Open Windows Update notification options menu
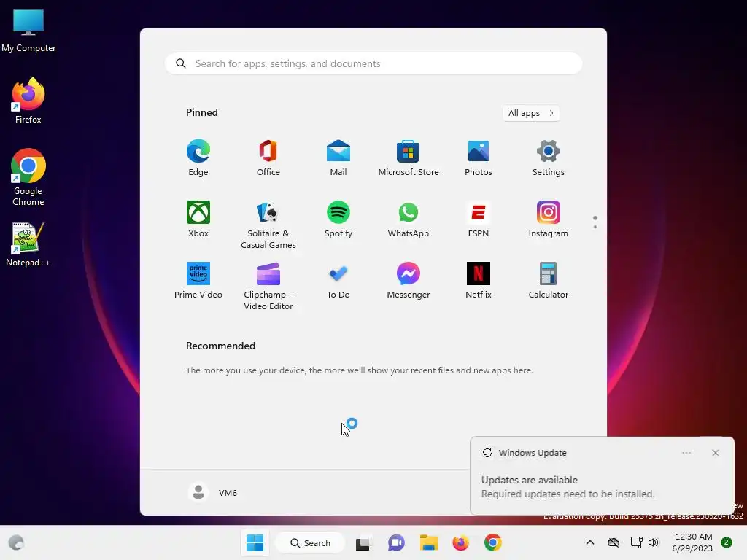The image size is (747, 560). tap(686, 453)
